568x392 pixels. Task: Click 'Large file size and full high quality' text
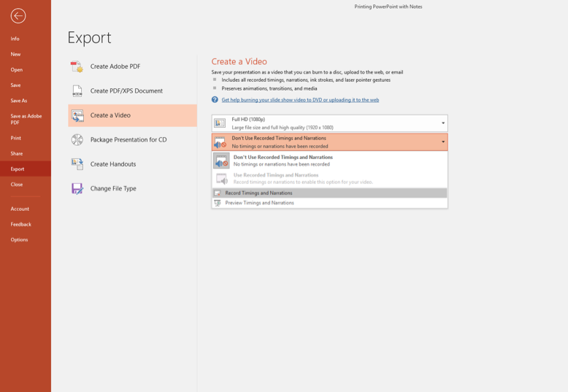coord(283,128)
